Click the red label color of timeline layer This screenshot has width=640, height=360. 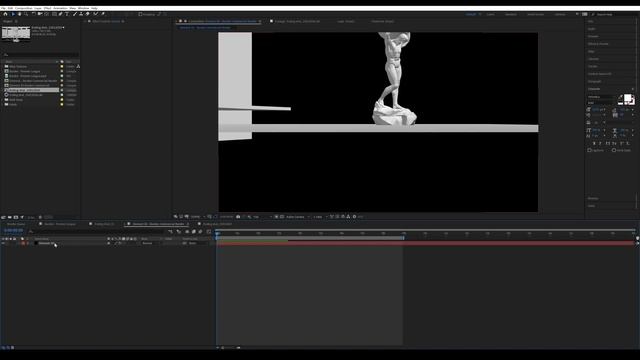click(23, 243)
